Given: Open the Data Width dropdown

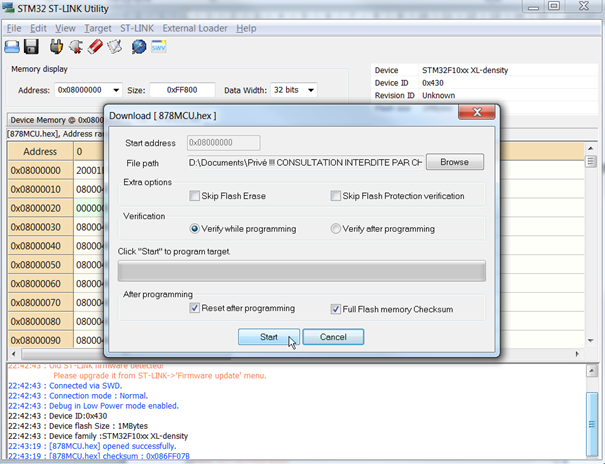Looking at the screenshot, I should [311, 90].
